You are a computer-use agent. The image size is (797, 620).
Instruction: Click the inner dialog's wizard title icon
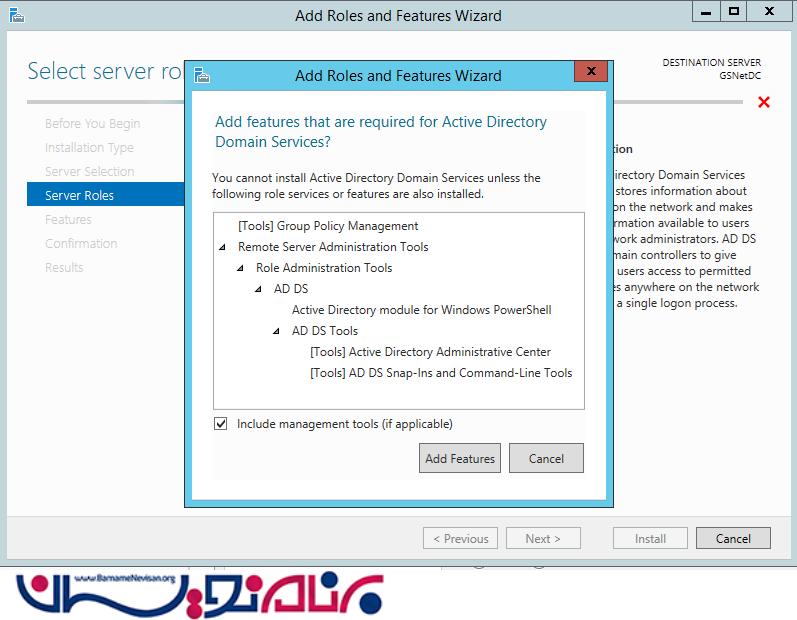202,75
